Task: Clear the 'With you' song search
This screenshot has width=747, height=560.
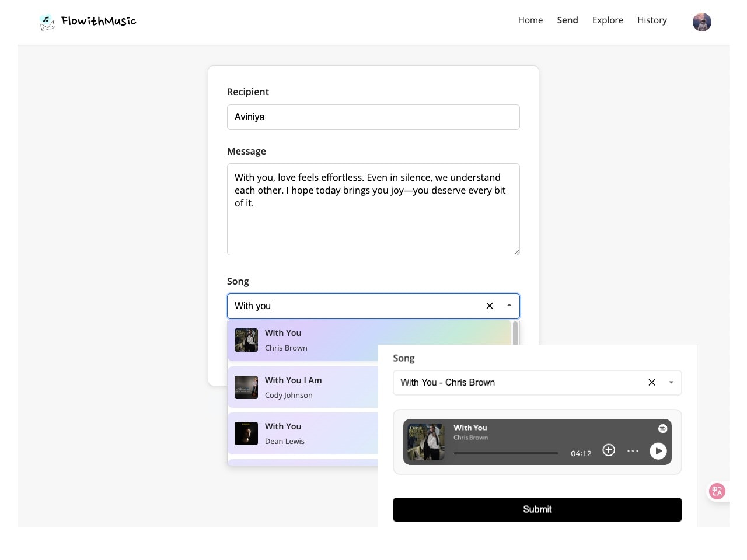Action: 490,306
